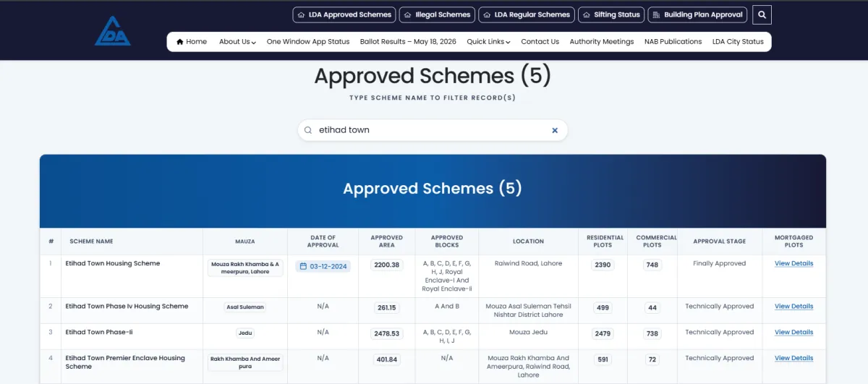This screenshot has width=868, height=384.
Task: Click approved area value 2200.38
Action: (x=387, y=265)
